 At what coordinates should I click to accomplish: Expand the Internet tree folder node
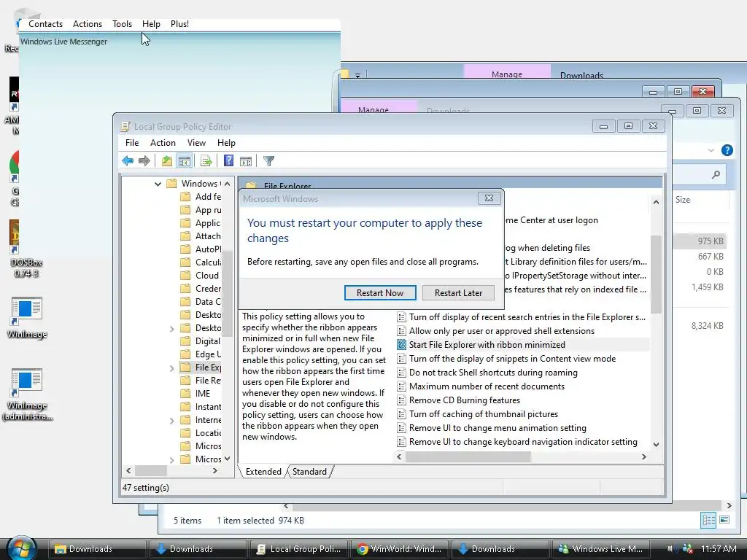[x=172, y=421]
